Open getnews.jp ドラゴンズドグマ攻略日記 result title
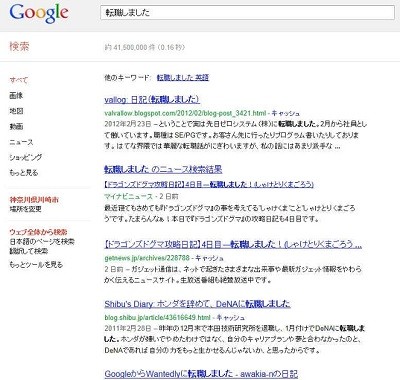Viewport: 400px width, 380px height. pos(233,244)
